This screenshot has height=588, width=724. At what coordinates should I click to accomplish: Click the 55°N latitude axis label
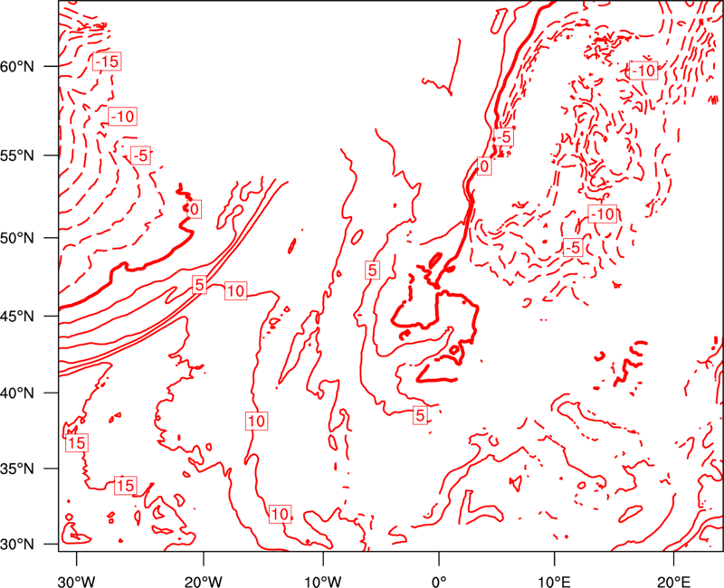[17, 156]
